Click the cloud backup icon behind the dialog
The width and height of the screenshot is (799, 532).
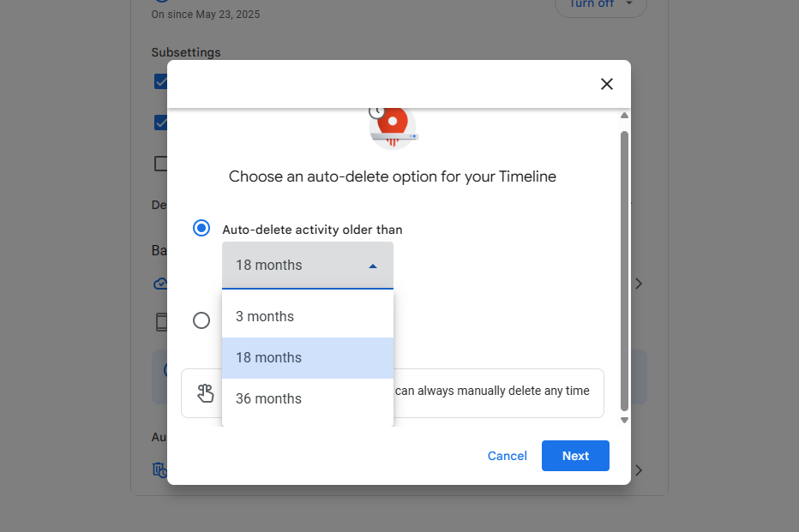pyautogui.click(x=159, y=284)
